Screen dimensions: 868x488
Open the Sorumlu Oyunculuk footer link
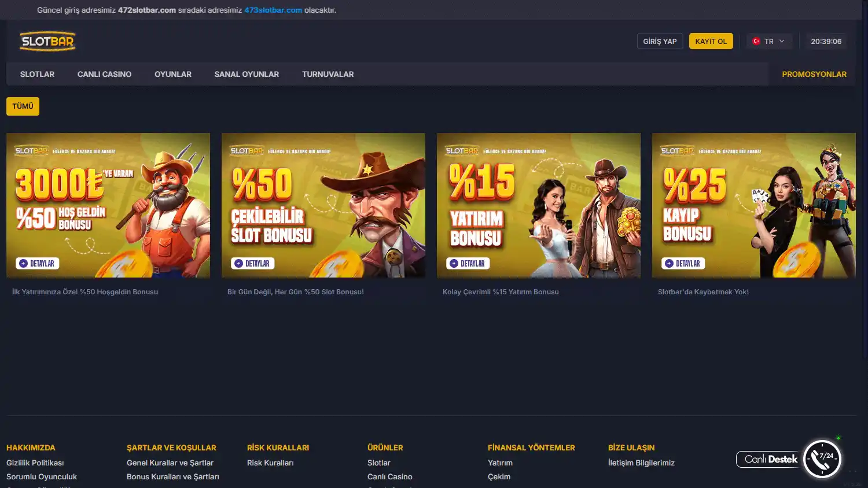[x=42, y=476]
